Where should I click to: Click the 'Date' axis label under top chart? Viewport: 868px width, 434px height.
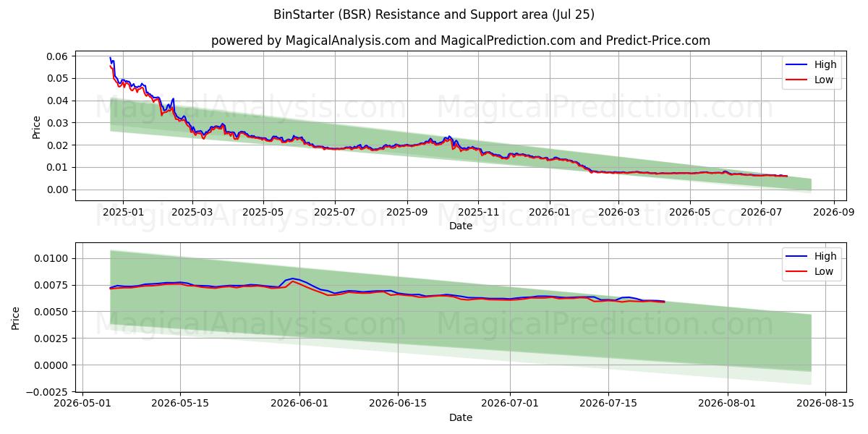pyautogui.click(x=461, y=226)
